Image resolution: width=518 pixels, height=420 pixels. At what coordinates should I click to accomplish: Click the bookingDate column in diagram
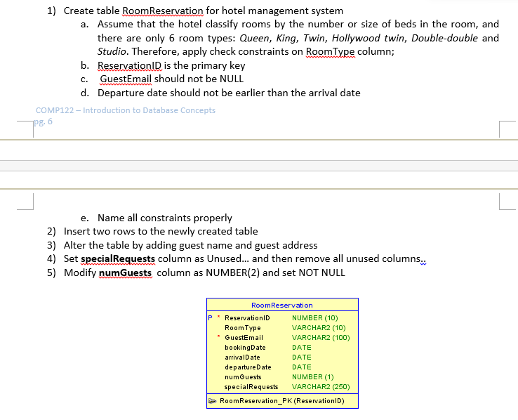pyautogui.click(x=245, y=348)
